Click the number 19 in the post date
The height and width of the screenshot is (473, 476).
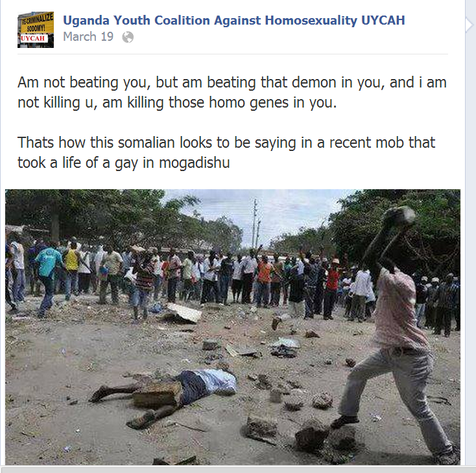point(107,37)
